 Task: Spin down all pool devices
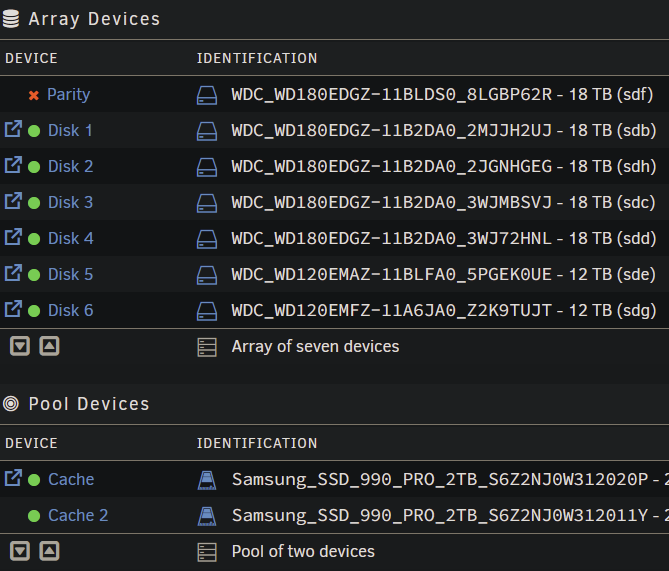(20, 551)
